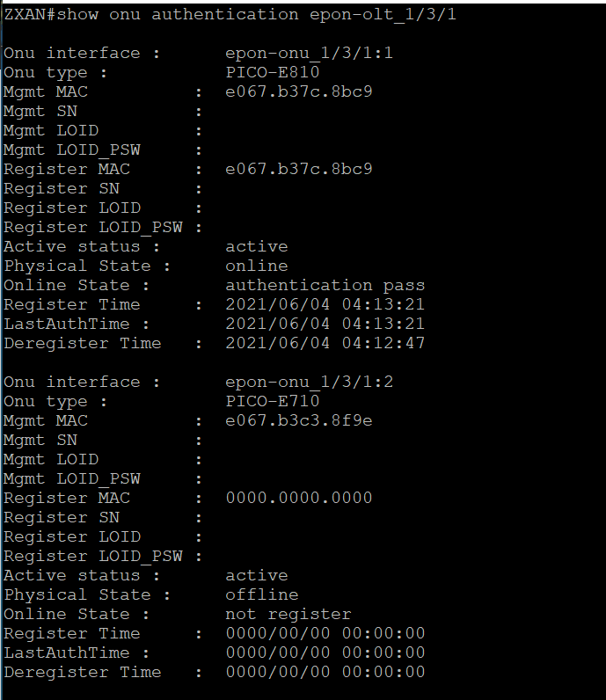Click the "not register" online state

(288, 614)
